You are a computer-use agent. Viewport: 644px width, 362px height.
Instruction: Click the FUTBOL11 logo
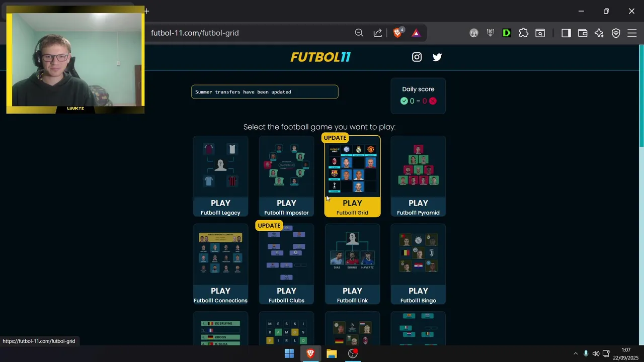click(x=320, y=57)
